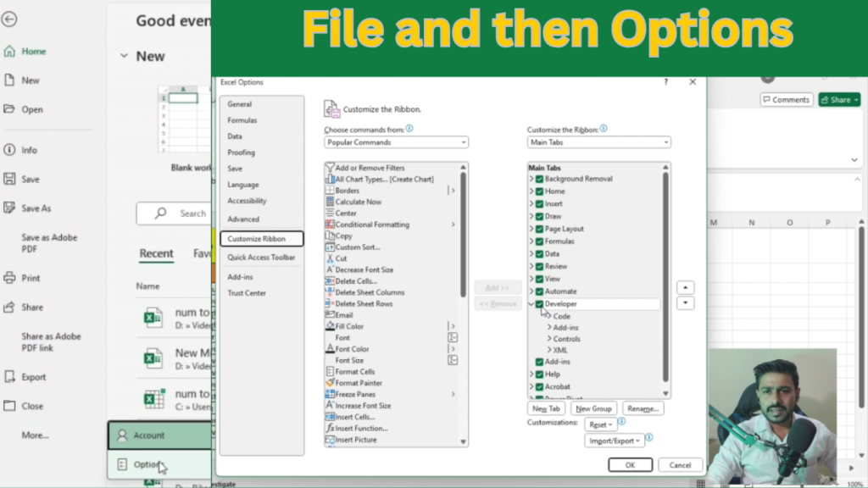Image resolution: width=868 pixels, height=488 pixels.
Task: Uncheck the Home tab checkbox
Action: [x=539, y=191]
